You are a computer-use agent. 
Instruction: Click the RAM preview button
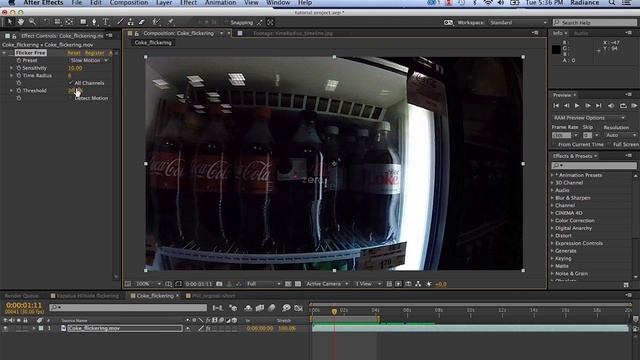click(x=634, y=106)
